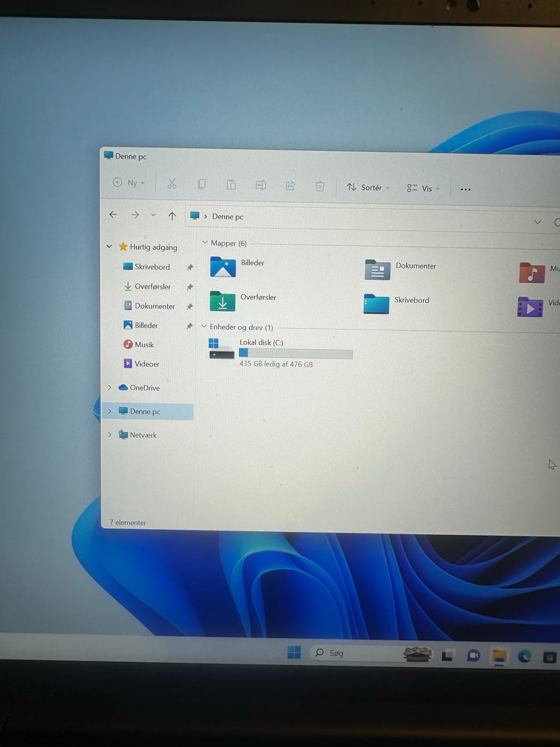Select Netværk in navigation pane
560x747 pixels.
(x=138, y=435)
